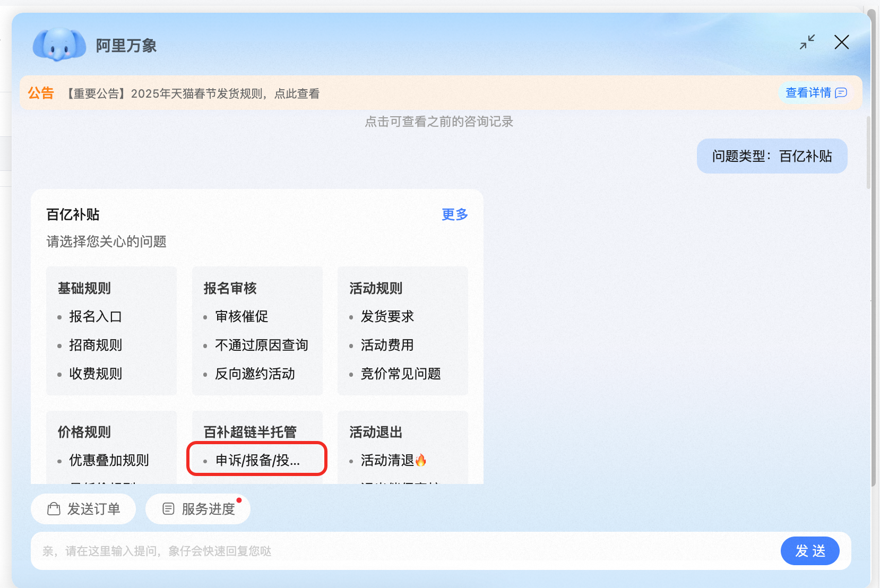Image resolution: width=880 pixels, height=588 pixels.
Task: Click the 报名审核 category heading
Action: pos(230,288)
